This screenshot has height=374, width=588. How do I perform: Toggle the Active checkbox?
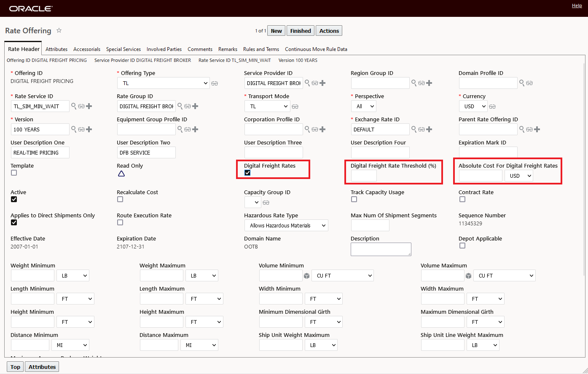pos(14,199)
